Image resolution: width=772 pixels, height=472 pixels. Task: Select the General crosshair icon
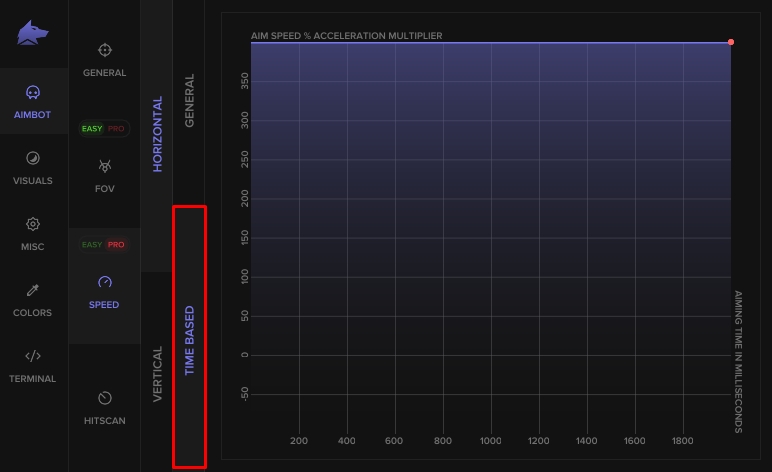pyautogui.click(x=104, y=50)
